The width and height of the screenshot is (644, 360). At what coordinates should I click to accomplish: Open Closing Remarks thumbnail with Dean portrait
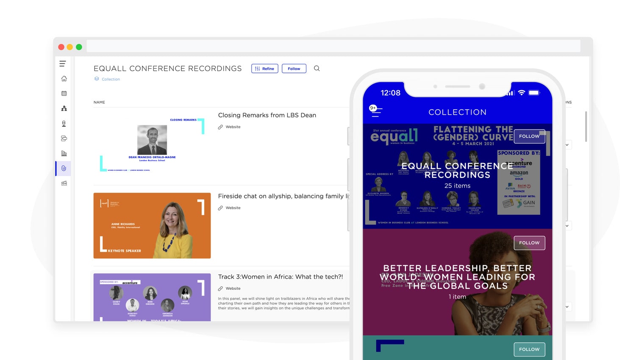pyautogui.click(x=152, y=145)
